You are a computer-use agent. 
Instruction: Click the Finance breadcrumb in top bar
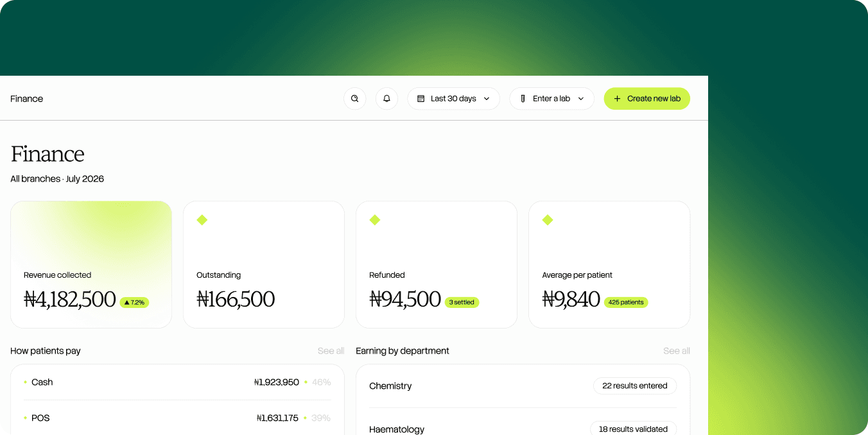(27, 99)
